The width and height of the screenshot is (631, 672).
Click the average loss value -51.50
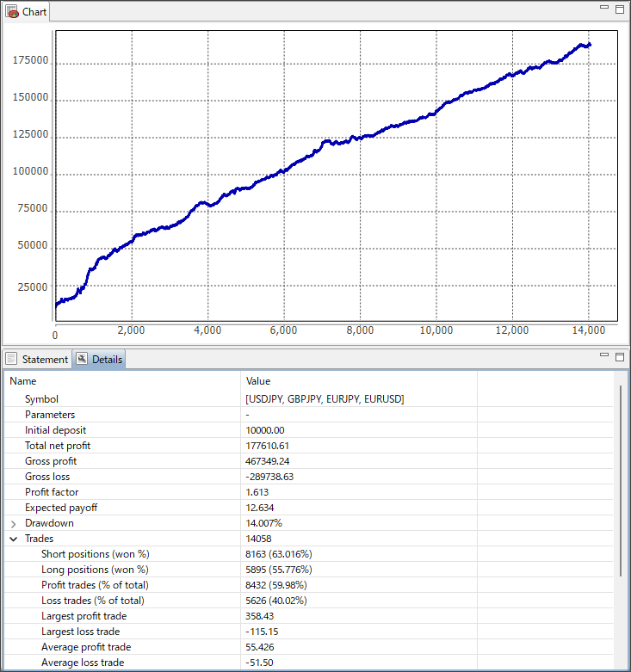coord(259,663)
